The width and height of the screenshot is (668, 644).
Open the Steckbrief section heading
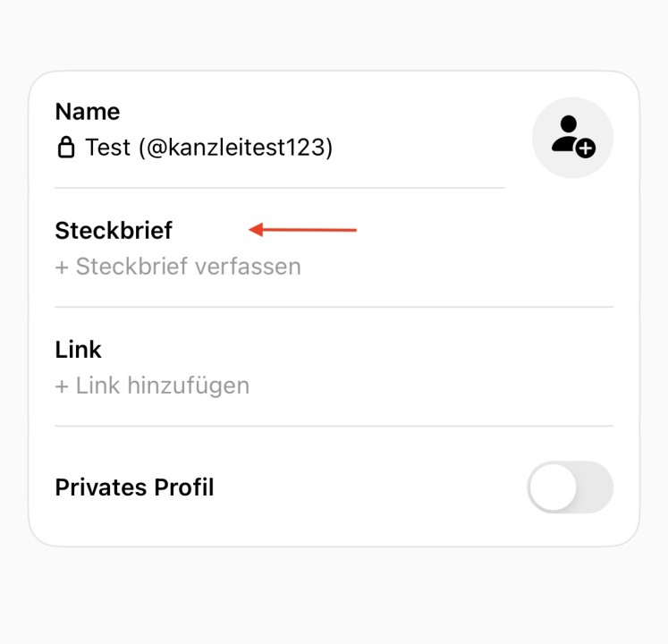coord(114,231)
